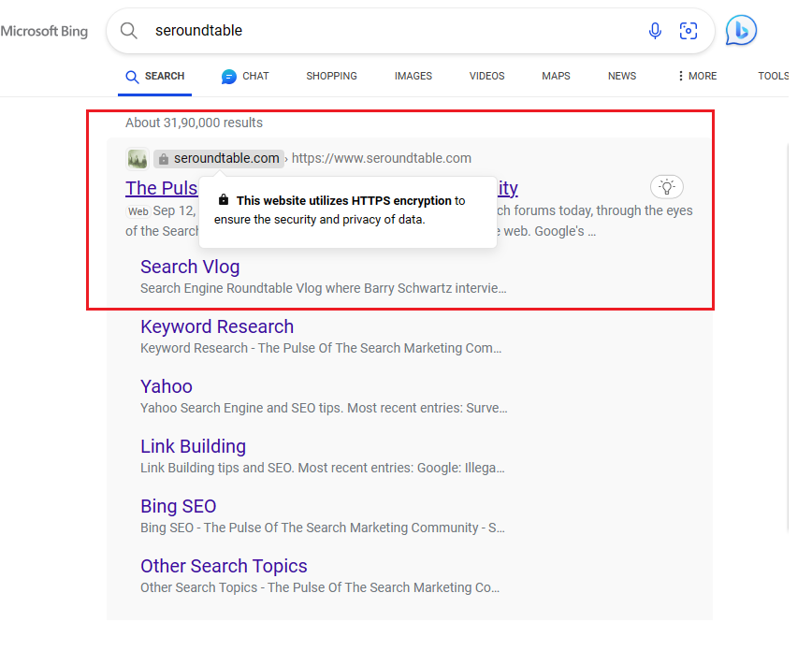Open the Search Vlog sitelink
The height and width of the screenshot is (651, 812).
190,268
